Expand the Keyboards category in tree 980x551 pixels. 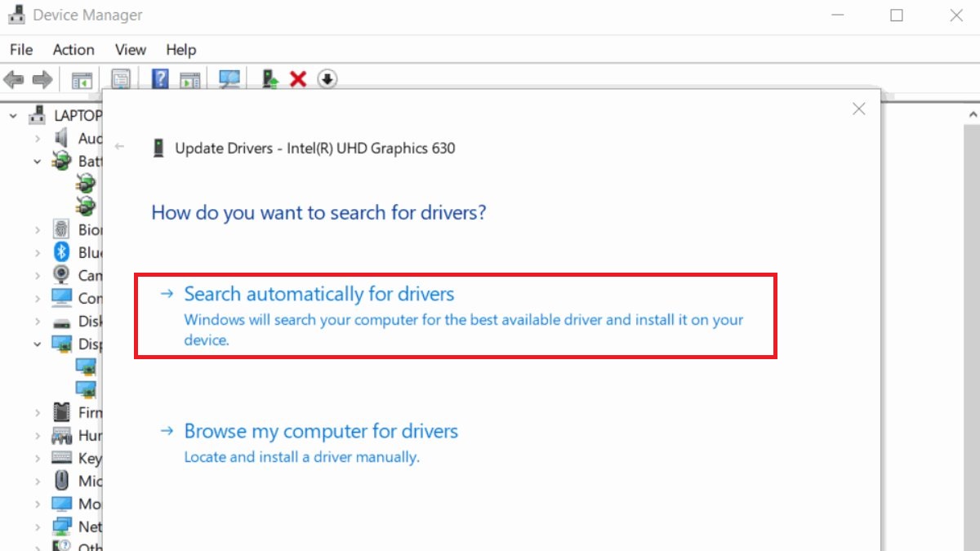[38, 459]
